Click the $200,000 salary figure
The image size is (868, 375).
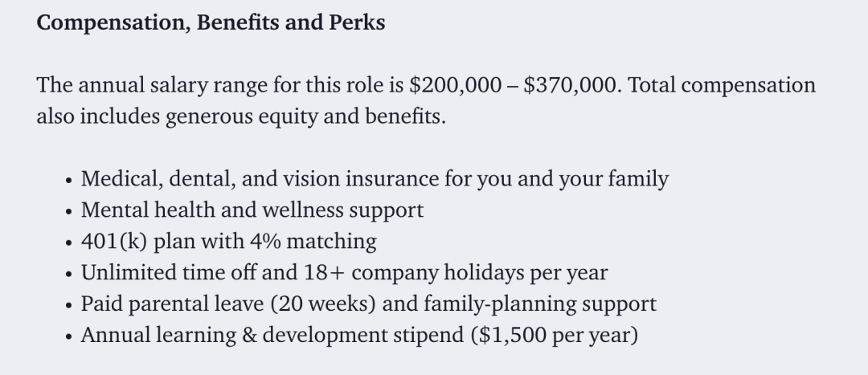pos(455,85)
